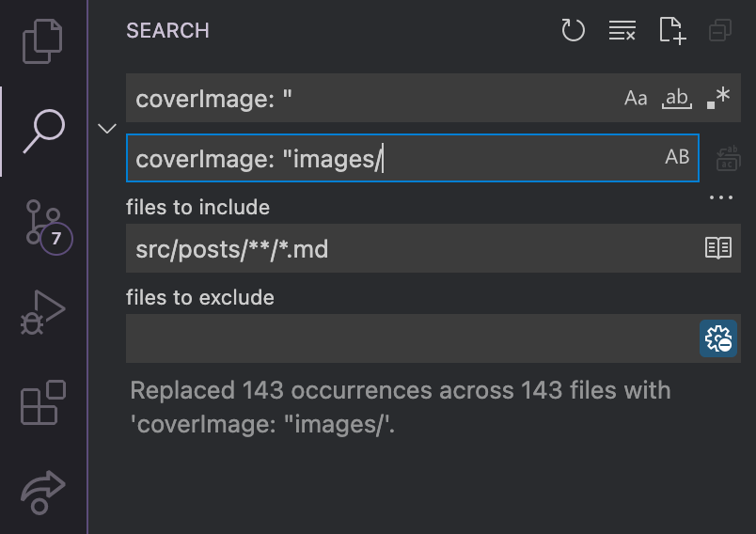Enable Use Regular Expression option
The height and width of the screenshot is (534, 756).
[717, 98]
